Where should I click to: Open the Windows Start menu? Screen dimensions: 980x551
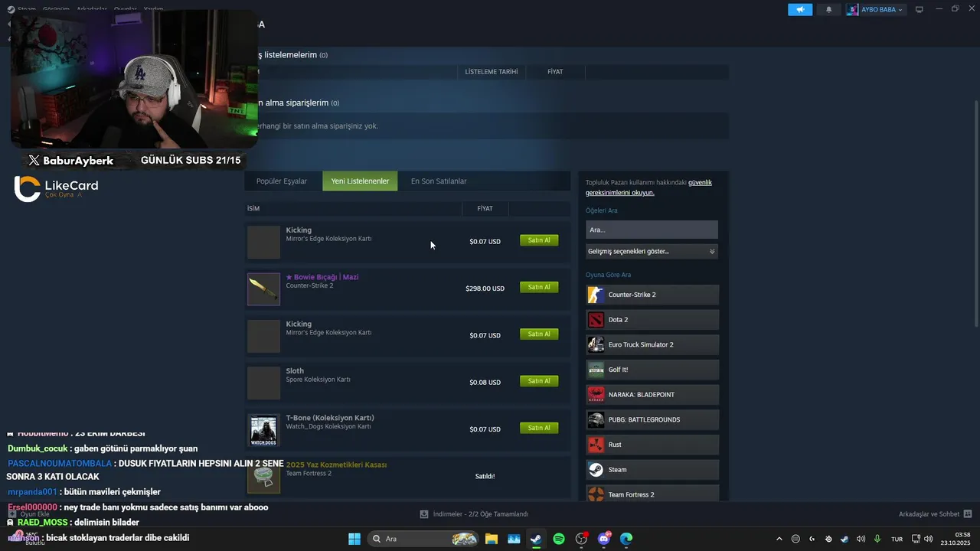[x=354, y=539]
